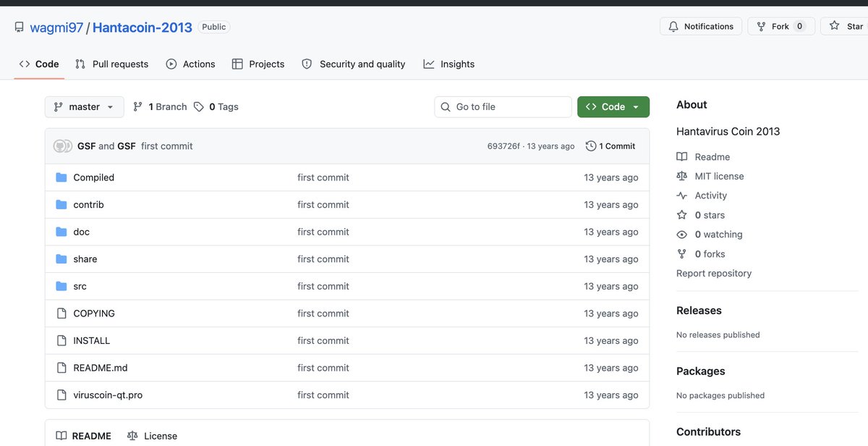View 0 stars link

[x=710, y=215]
